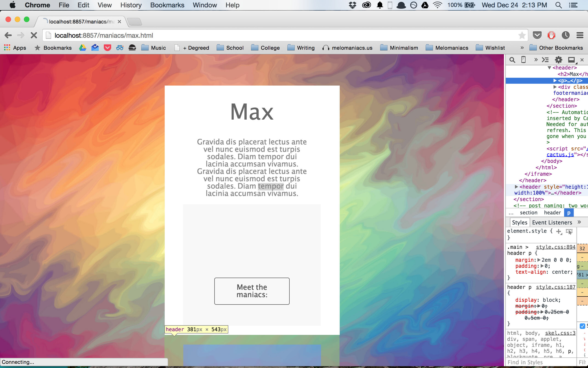Image resolution: width=588 pixels, height=368 pixels.
Task: Open the Edit menu
Action: coord(83,5)
